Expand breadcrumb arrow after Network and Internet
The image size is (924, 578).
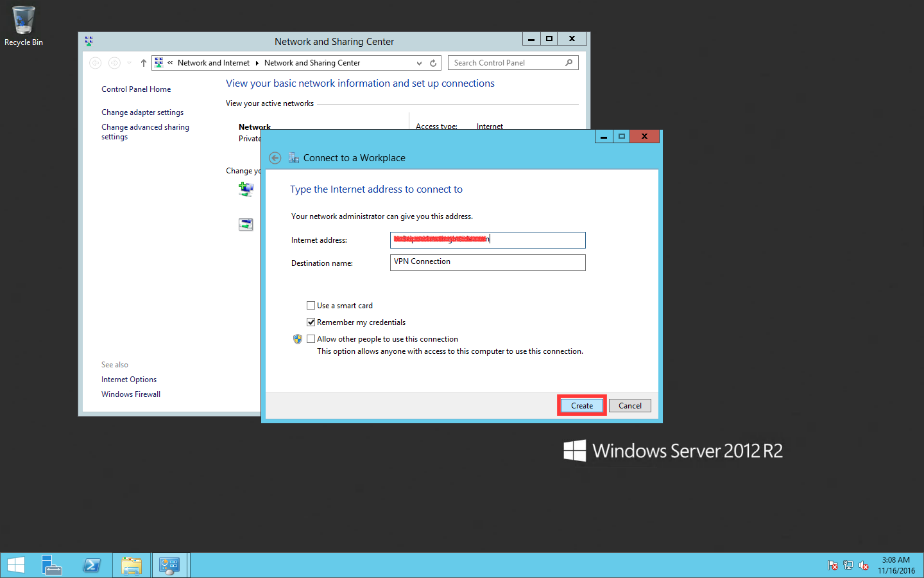257,63
